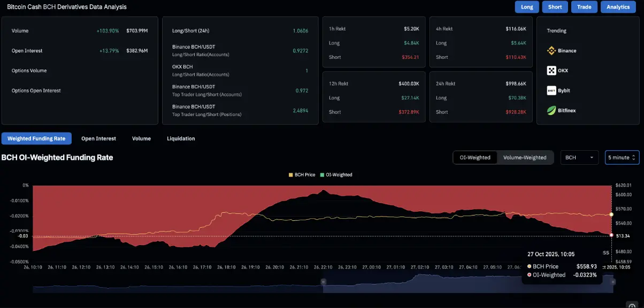Click the interval stepper arrows
Screen dimensions: 644x308
pyautogui.click(x=634, y=158)
